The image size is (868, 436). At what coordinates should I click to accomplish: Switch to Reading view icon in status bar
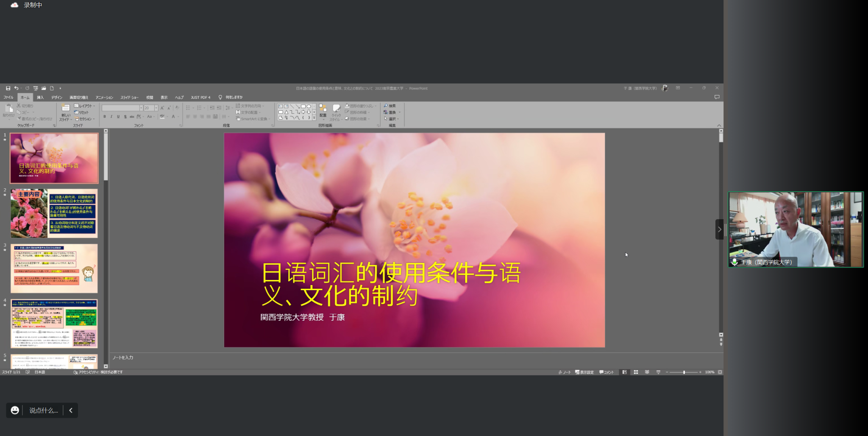(647, 372)
